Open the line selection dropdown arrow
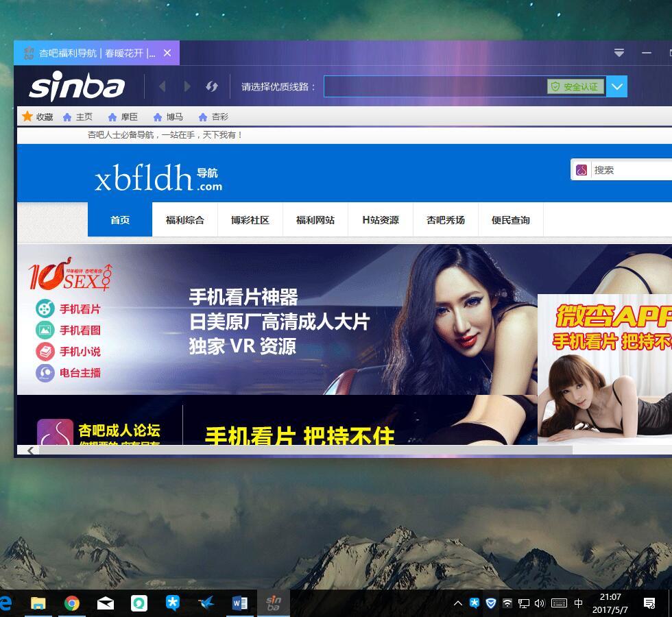The width and height of the screenshot is (672, 617). point(616,86)
